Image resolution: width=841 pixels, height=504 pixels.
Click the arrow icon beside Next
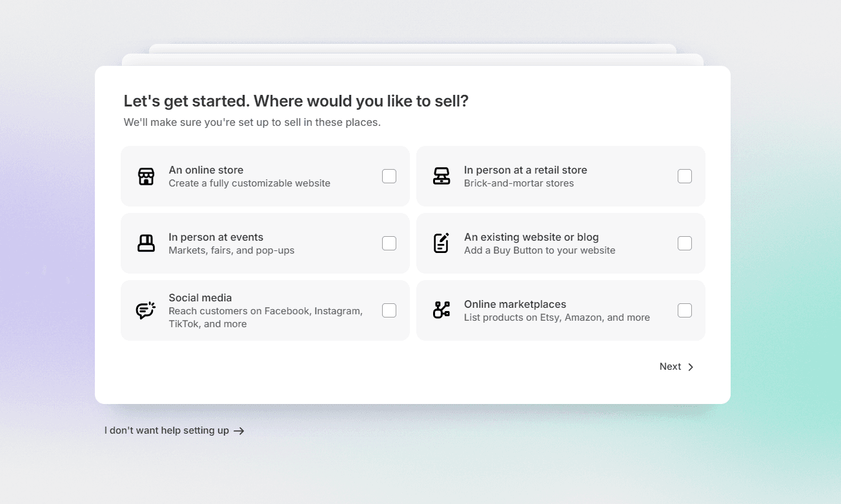691,367
